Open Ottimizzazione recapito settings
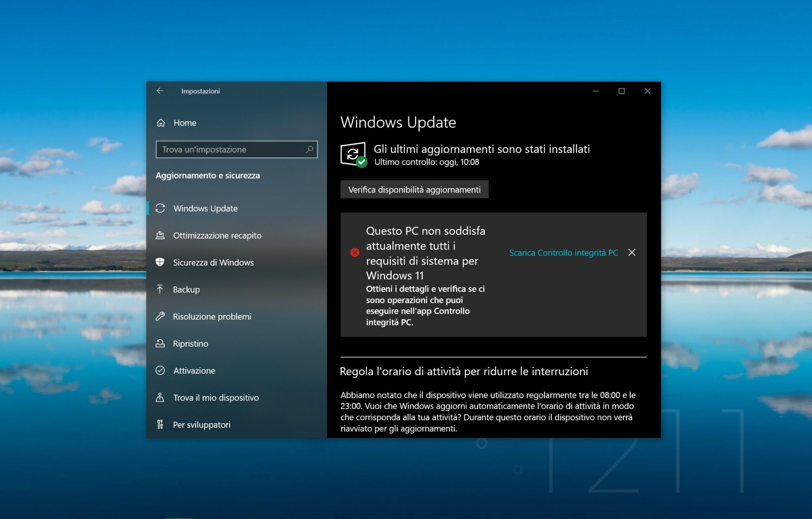The height and width of the screenshot is (519, 812). click(x=237, y=235)
